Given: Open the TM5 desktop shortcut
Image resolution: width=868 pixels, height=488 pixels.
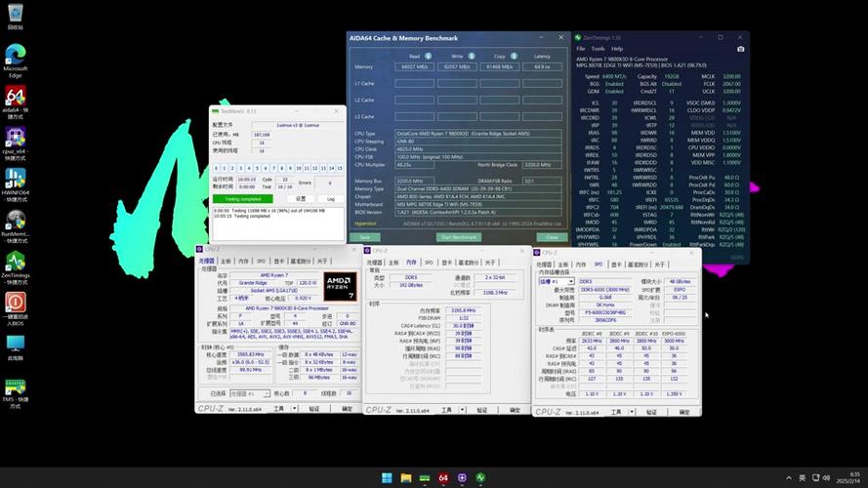Looking at the screenshot, I should (16, 392).
